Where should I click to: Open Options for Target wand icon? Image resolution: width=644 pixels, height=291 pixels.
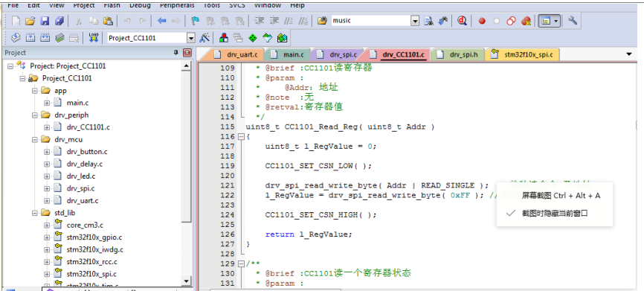coord(204,38)
